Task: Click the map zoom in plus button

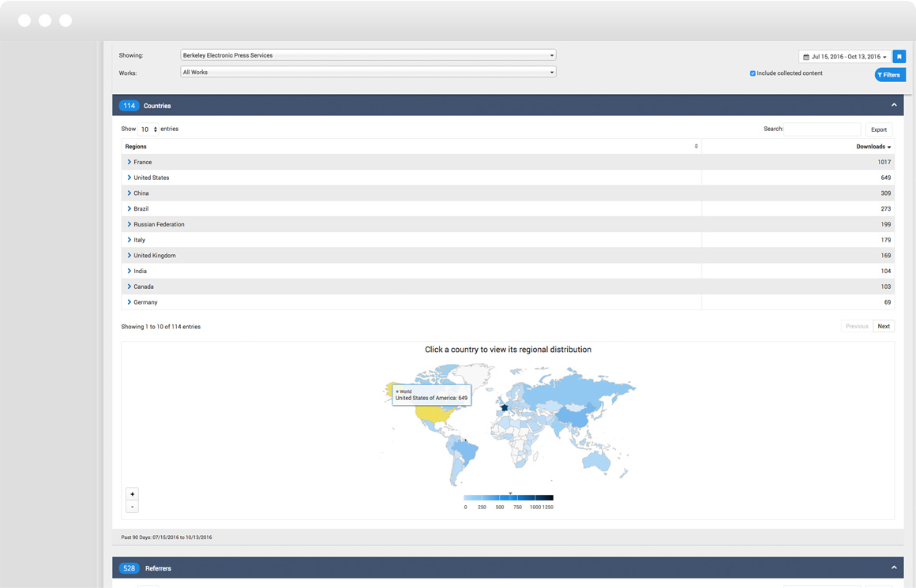Action: [132, 494]
